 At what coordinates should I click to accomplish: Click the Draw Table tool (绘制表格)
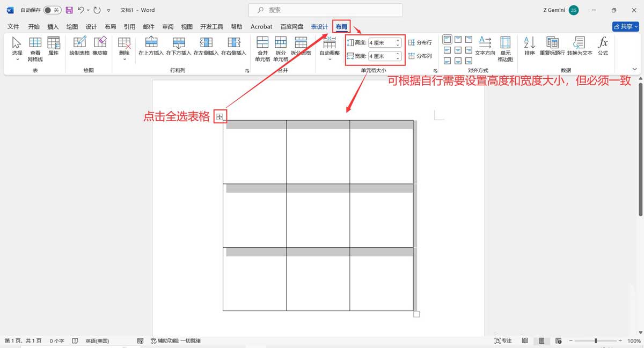(79, 47)
